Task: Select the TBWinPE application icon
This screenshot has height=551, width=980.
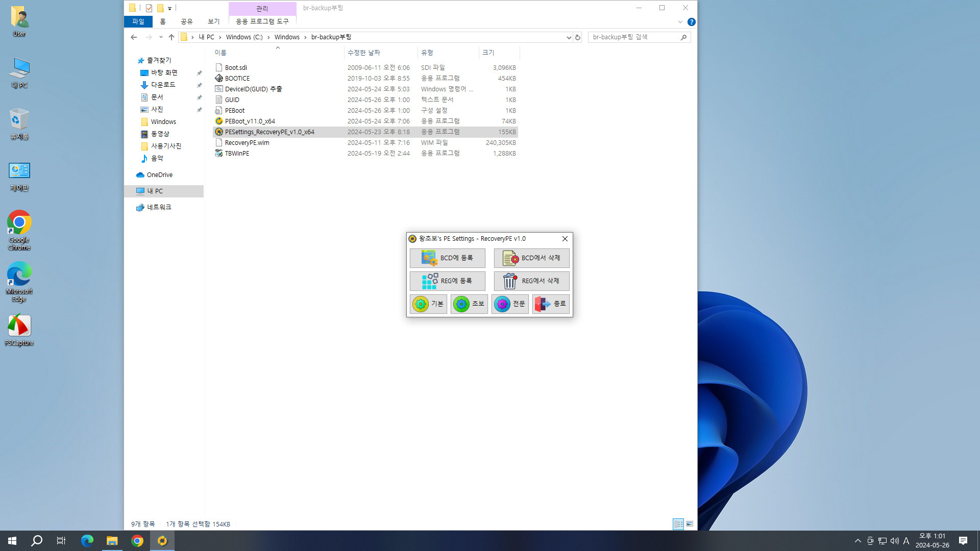Action: [x=219, y=153]
